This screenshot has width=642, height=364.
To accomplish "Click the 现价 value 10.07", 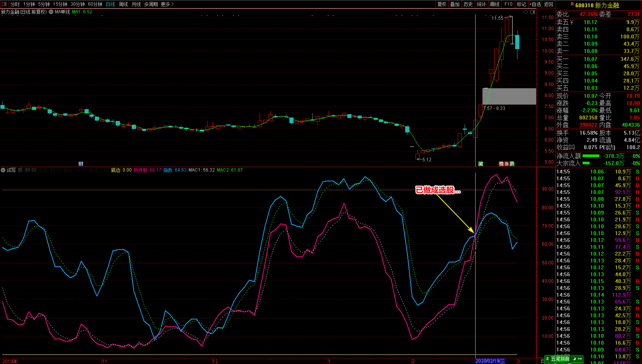I will [591, 96].
